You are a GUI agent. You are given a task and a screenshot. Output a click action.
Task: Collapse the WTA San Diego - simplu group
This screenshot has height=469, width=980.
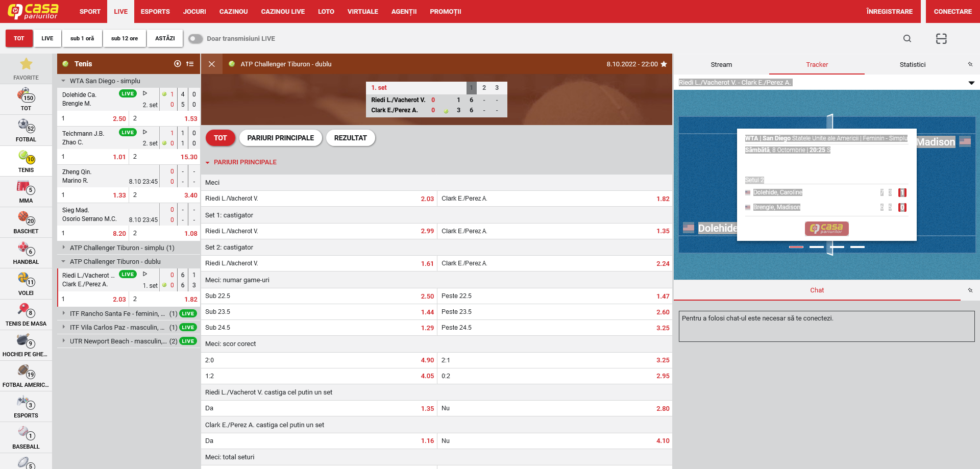129,81
